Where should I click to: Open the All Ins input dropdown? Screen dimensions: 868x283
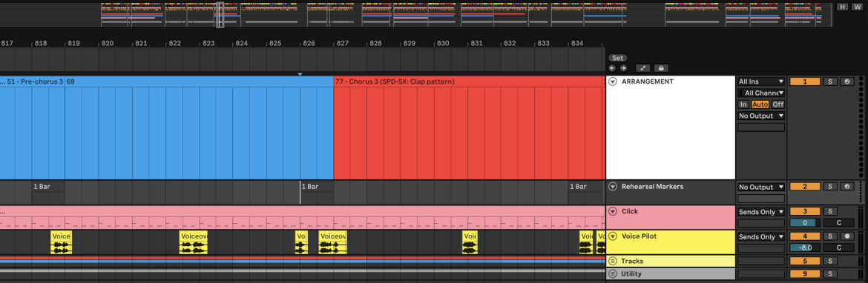click(761, 81)
